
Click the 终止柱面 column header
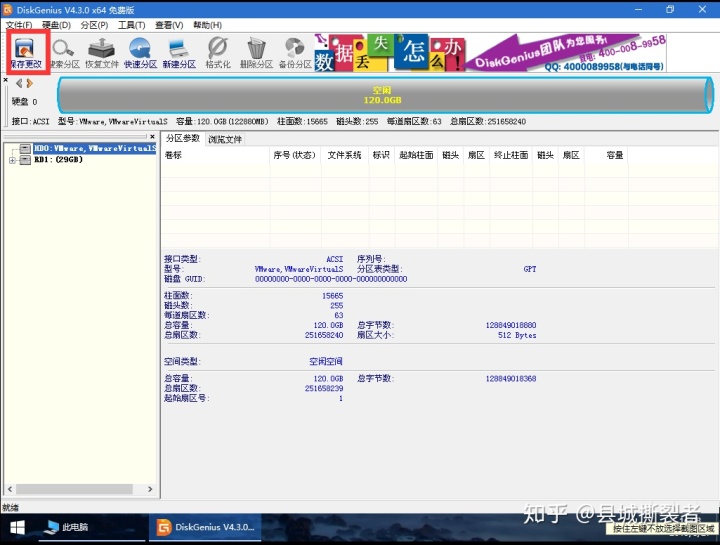[x=511, y=155]
